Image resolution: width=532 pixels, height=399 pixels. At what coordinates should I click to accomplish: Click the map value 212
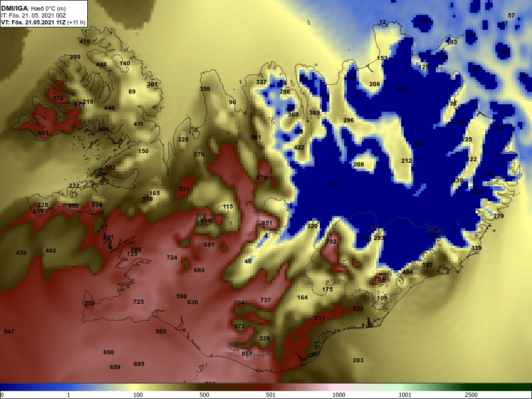pyautogui.click(x=406, y=161)
